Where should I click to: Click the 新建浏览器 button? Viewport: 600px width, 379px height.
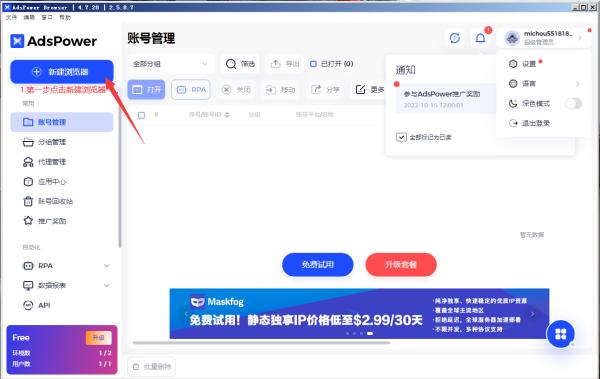coord(62,72)
